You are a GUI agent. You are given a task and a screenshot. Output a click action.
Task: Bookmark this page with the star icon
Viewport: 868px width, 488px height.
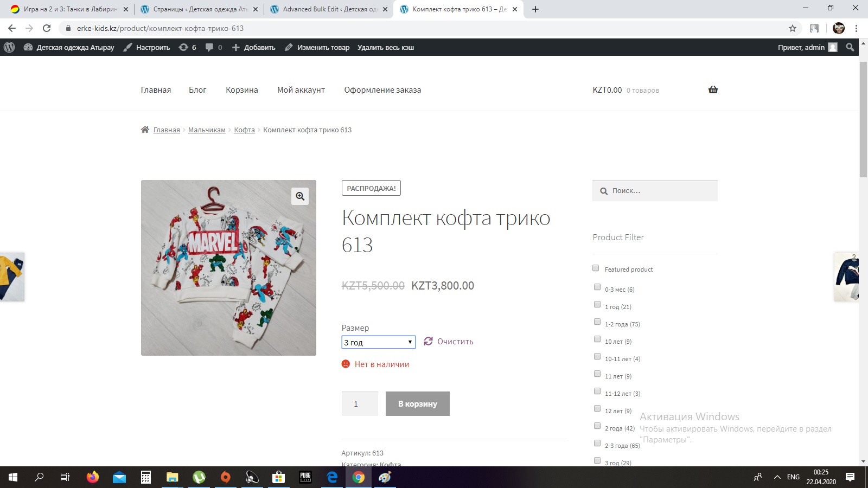pyautogui.click(x=793, y=28)
